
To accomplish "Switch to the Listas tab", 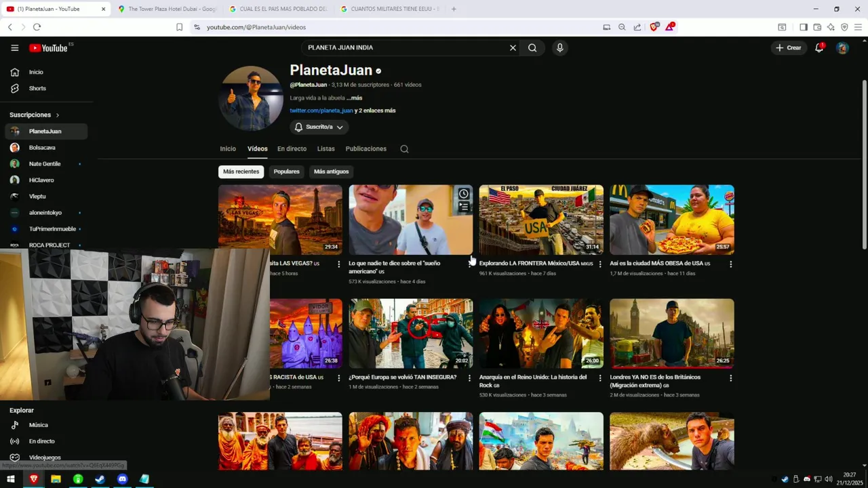I will tap(326, 148).
